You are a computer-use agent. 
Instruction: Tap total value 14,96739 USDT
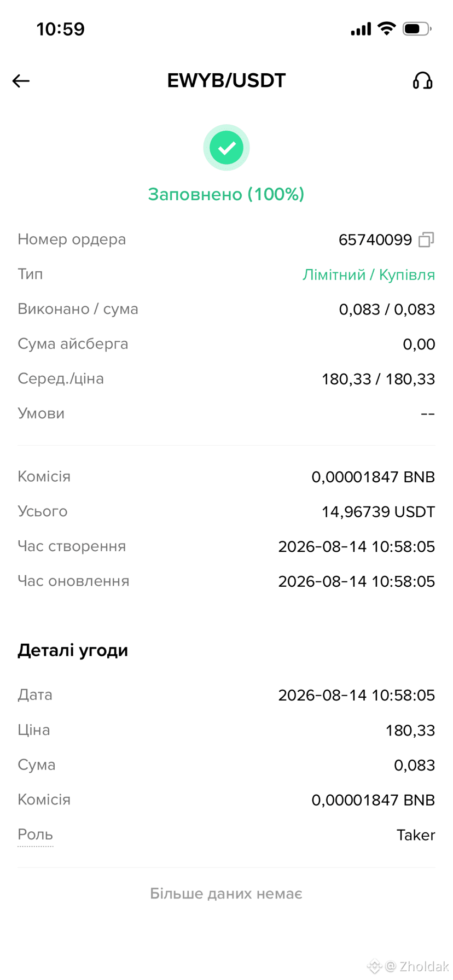click(x=378, y=512)
